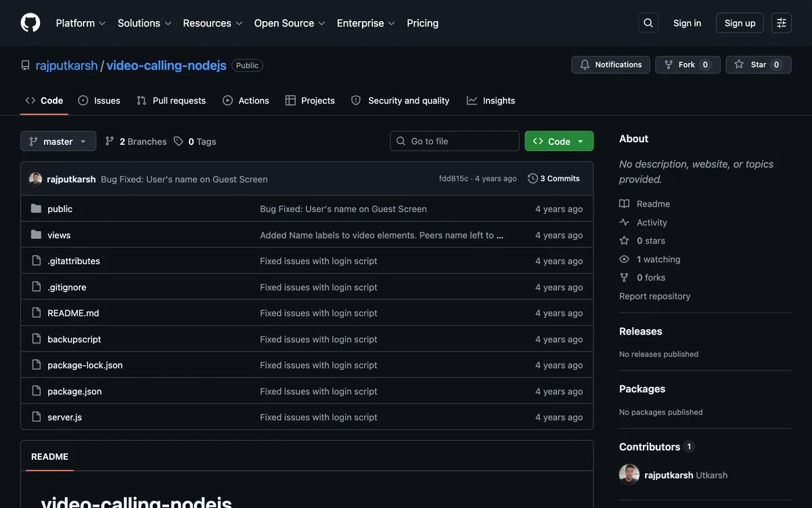
Task: Open the rajputkarsh owner link in title
Action: click(67, 65)
